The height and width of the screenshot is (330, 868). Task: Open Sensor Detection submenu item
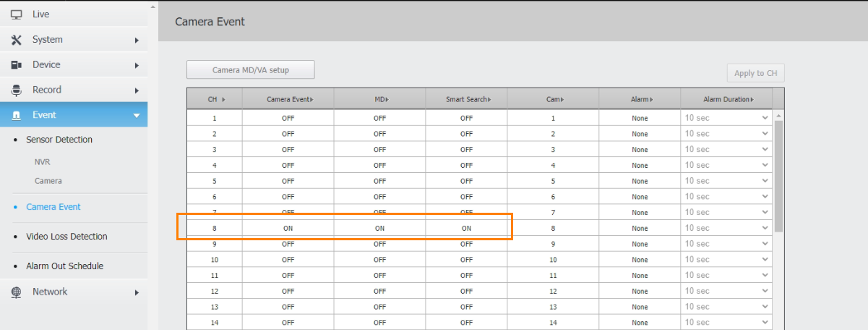tap(59, 140)
